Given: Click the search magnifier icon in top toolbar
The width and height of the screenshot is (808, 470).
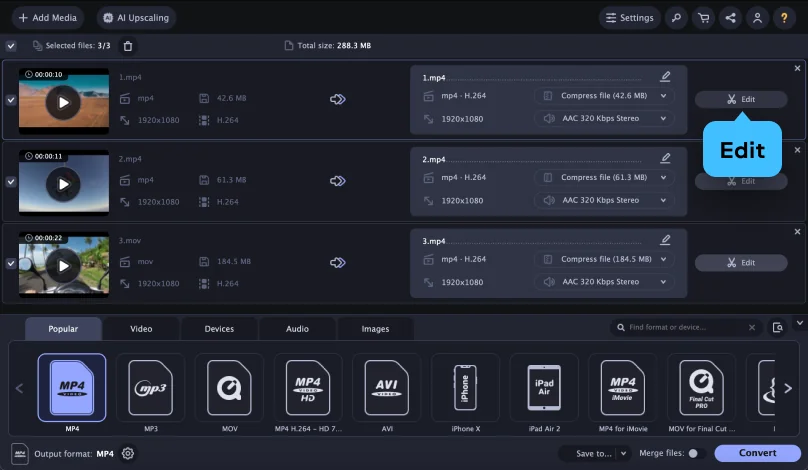Looking at the screenshot, I should click(677, 18).
